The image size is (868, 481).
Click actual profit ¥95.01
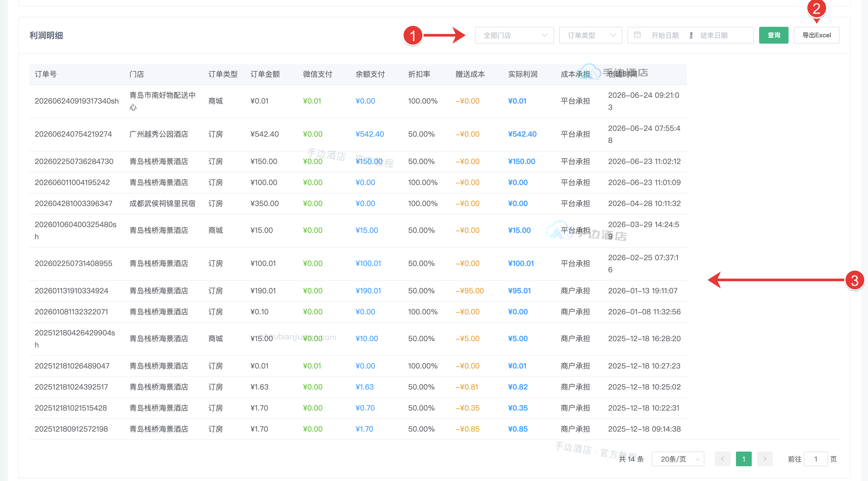[519, 291]
